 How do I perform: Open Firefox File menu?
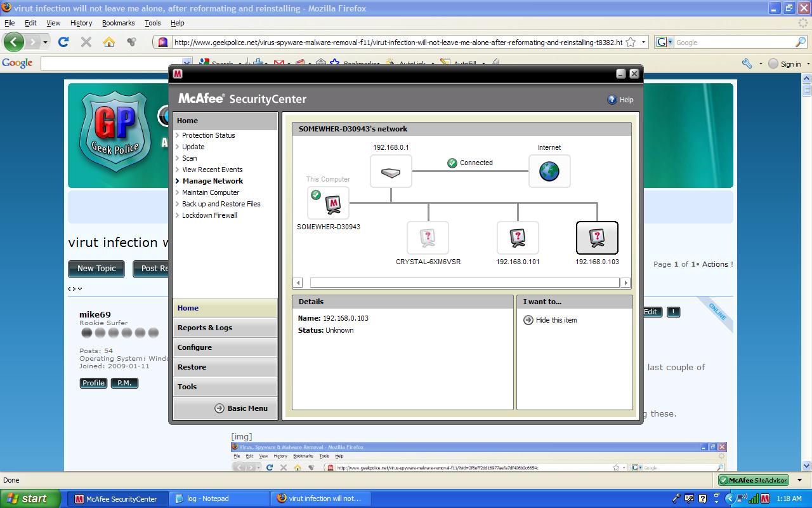(10, 23)
